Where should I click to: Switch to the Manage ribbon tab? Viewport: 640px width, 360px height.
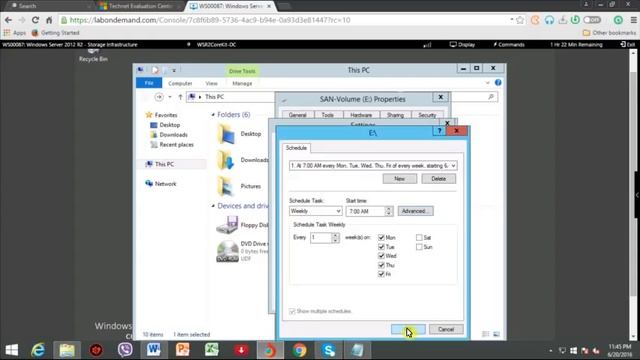coord(242,83)
